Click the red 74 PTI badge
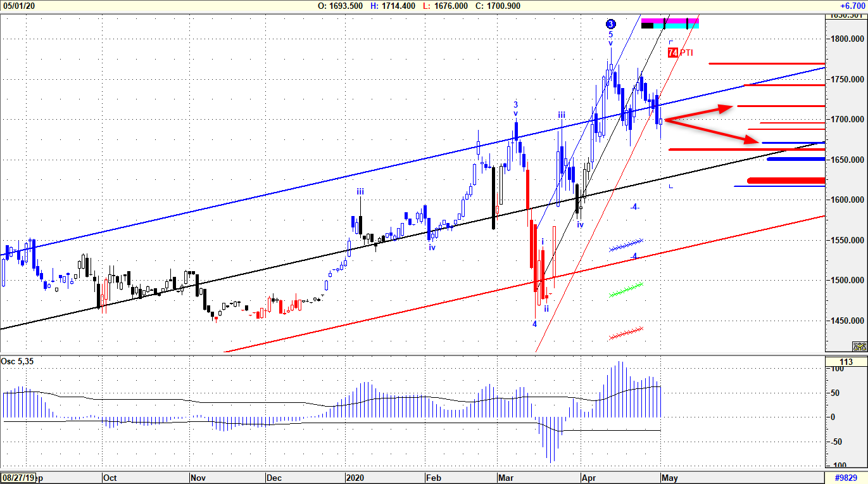This screenshot has width=868, height=484. tap(673, 53)
